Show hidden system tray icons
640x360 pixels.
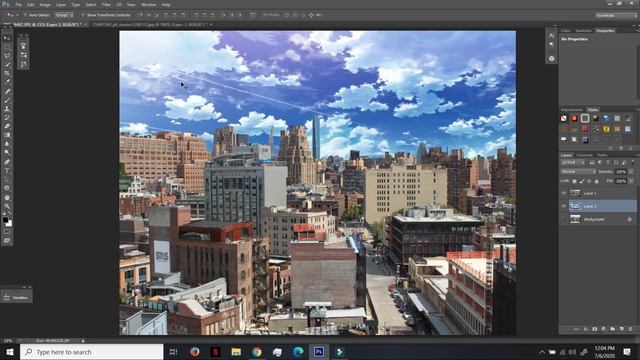pos(542,352)
